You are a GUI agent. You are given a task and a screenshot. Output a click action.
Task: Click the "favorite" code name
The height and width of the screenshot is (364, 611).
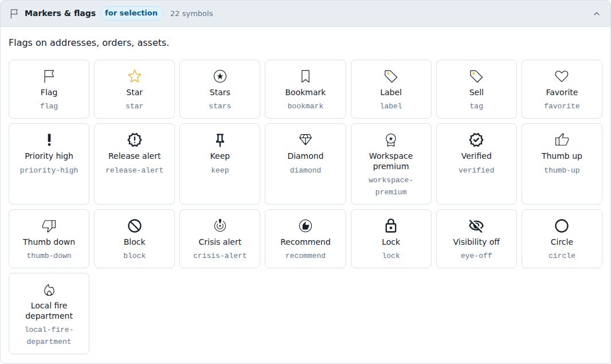[x=562, y=106]
